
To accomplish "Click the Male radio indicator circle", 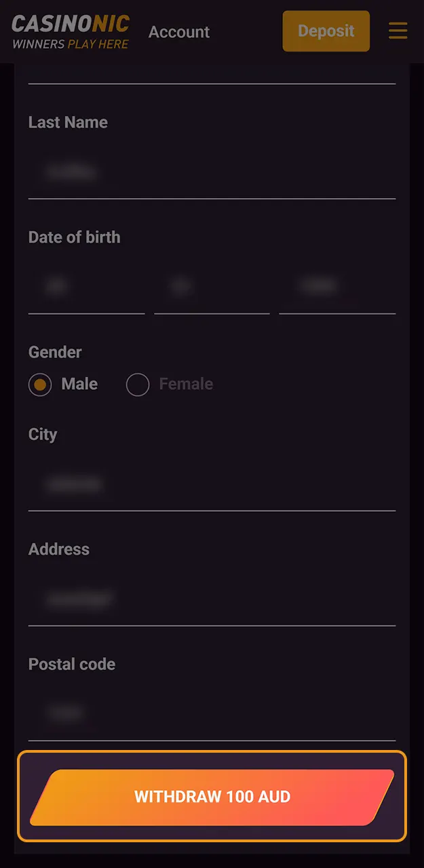I will (40, 384).
